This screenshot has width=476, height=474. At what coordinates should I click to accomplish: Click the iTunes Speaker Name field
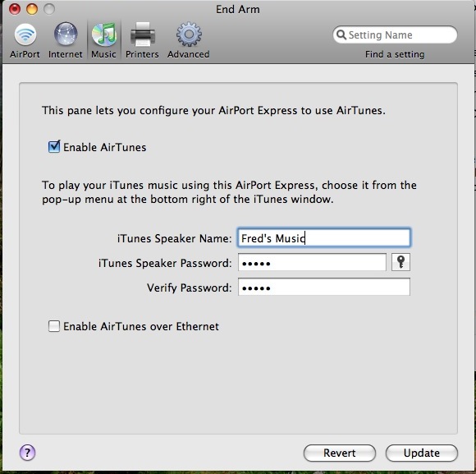coord(324,237)
